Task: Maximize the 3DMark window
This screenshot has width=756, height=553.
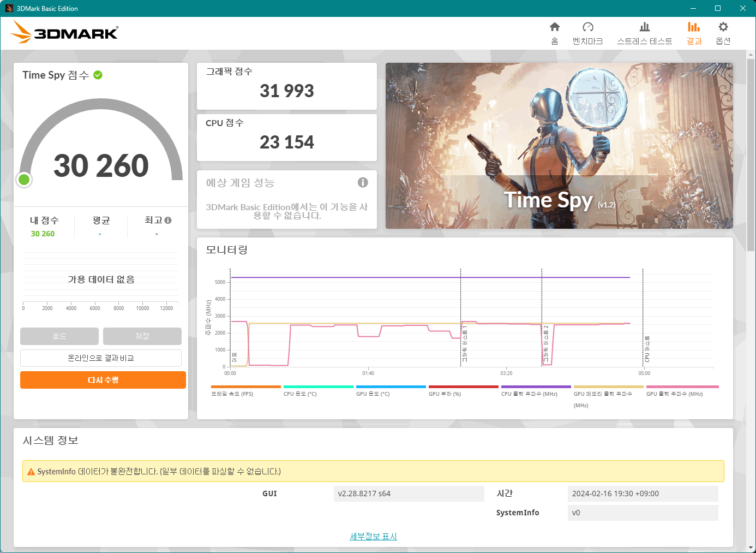Action: pos(718,8)
